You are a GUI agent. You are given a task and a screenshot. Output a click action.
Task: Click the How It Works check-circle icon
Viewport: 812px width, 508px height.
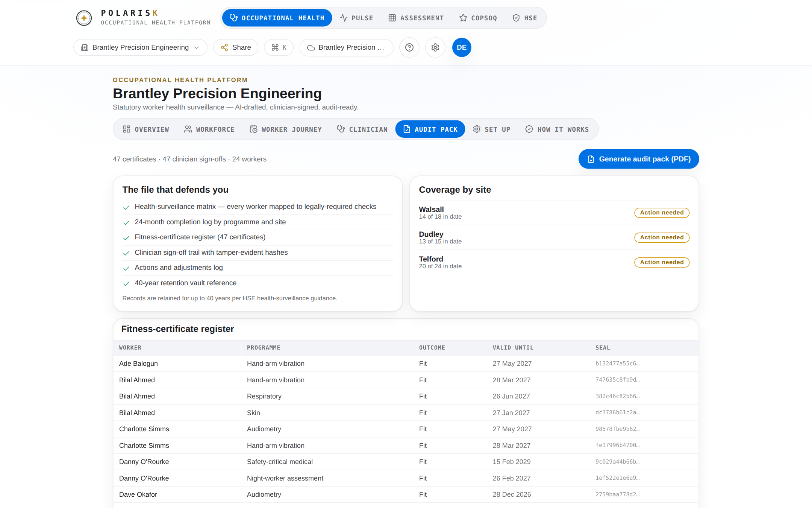[x=529, y=129]
